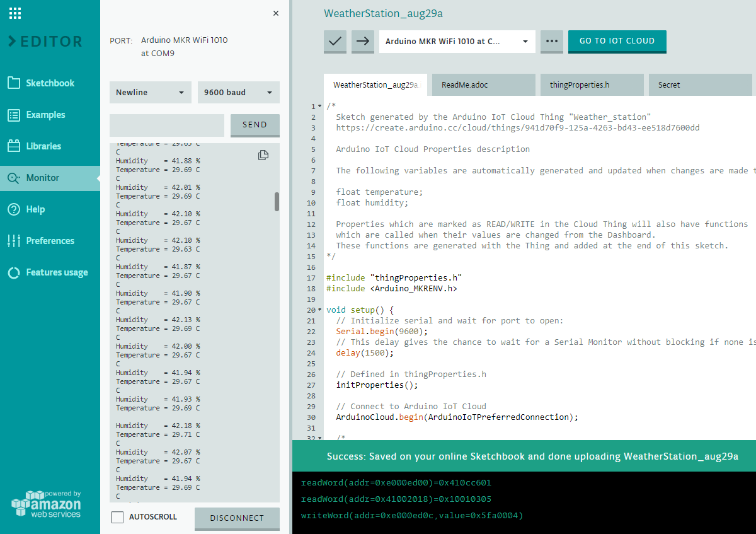Open the apps grid menu icon
The height and width of the screenshot is (534, 756).
pyautogui.click(x=16, y=13)
